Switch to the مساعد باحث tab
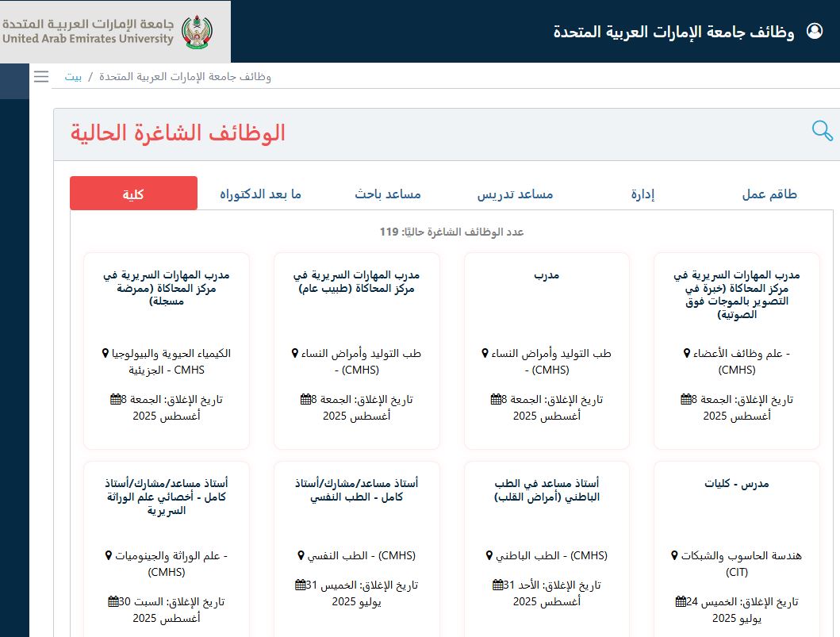840x637 pixels. tap(387, 194)
